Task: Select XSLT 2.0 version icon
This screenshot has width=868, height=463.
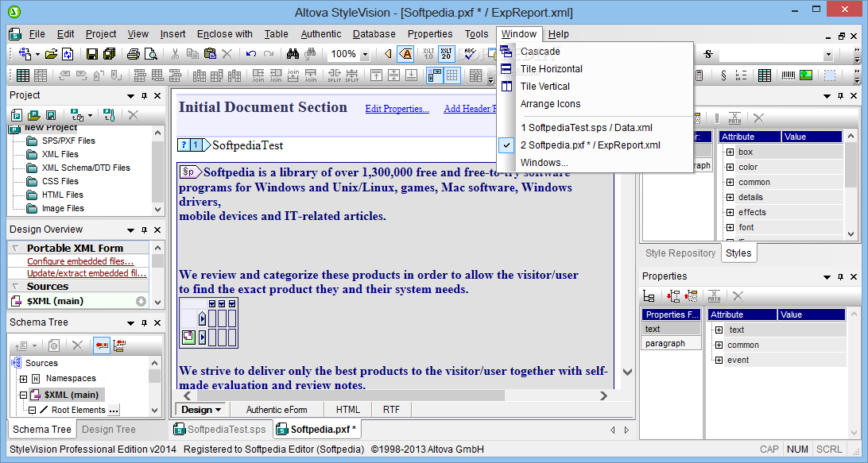Action: coord(446,54)
